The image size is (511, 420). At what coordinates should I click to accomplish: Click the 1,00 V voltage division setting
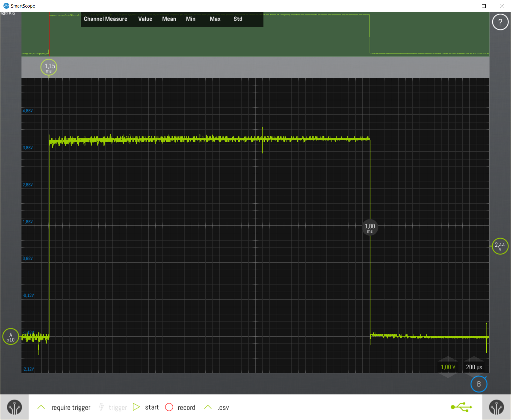pos(448,367)
